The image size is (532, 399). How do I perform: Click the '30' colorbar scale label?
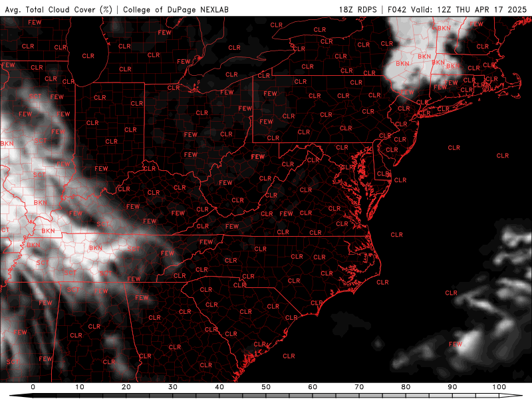coord(173,387)
